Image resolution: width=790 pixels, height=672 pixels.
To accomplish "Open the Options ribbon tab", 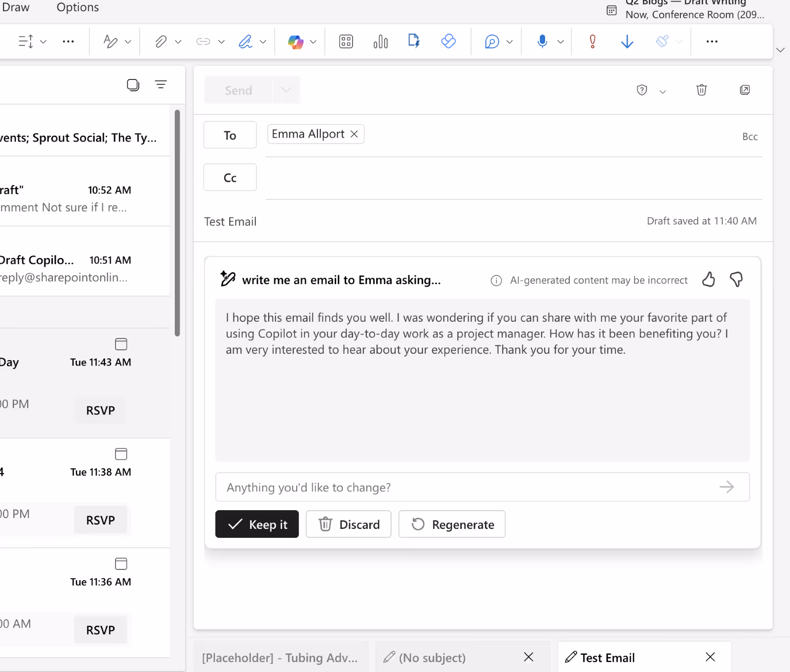I will [78, 7].
